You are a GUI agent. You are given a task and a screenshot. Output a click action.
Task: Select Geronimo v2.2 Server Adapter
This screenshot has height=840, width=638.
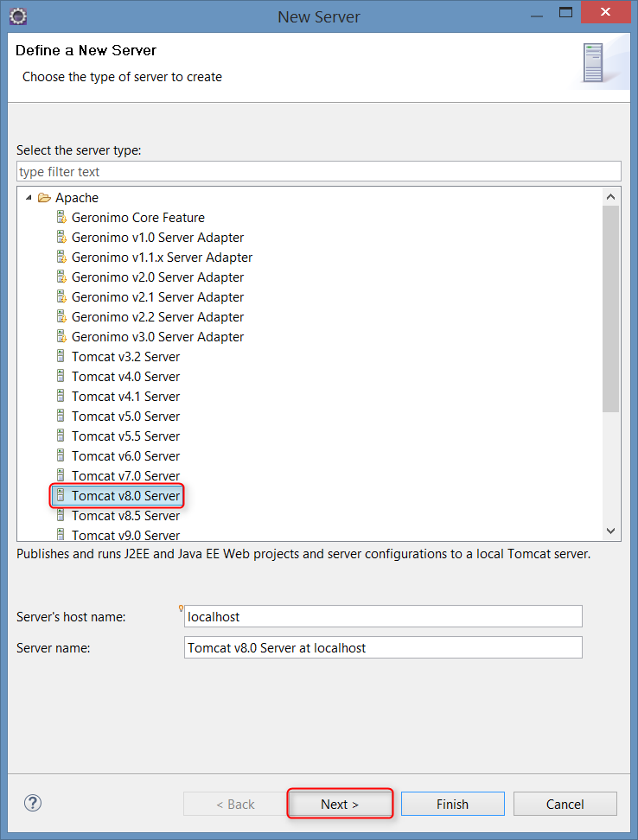point(157,316)
